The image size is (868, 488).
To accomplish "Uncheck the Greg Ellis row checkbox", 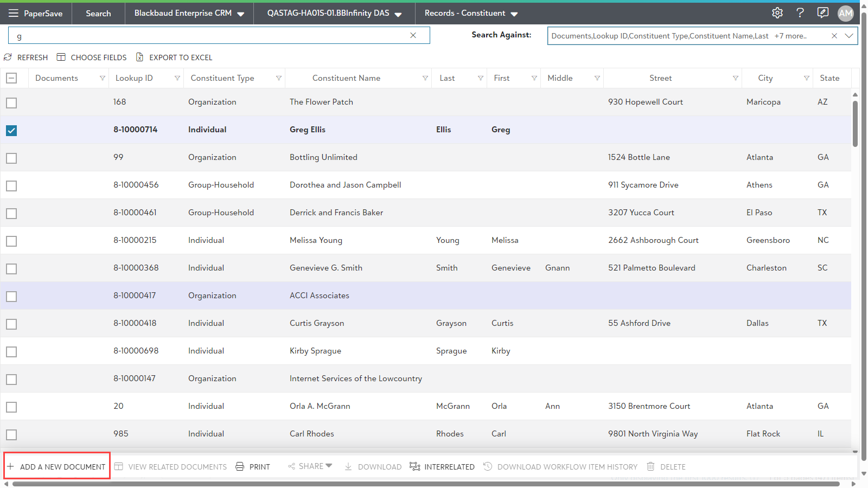I will point(11,130).
